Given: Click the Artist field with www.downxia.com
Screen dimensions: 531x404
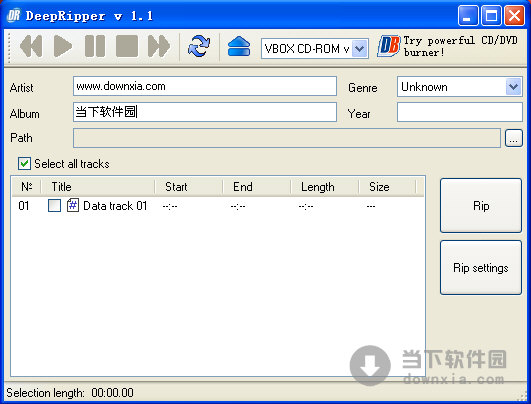Looking at the screenshot, I should (205, 86).
